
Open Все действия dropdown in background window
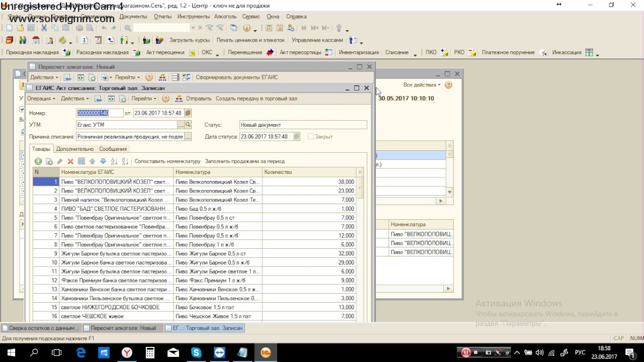coord(422,85)
